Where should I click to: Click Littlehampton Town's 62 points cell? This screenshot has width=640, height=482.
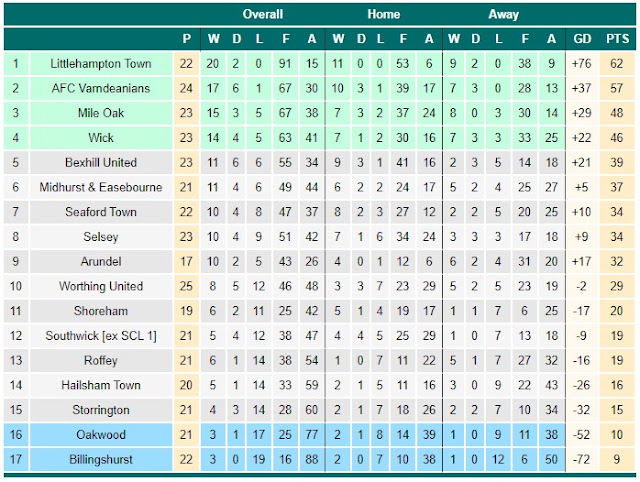[x=617, y=64]
